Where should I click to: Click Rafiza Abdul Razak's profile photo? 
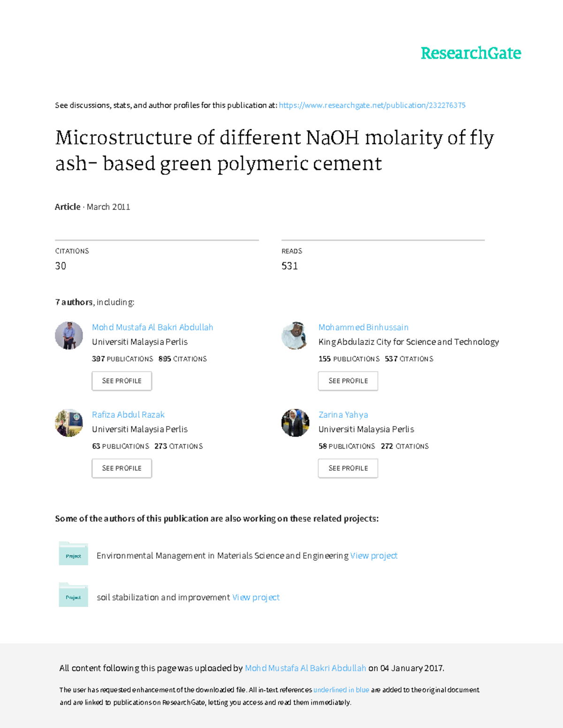69,423
